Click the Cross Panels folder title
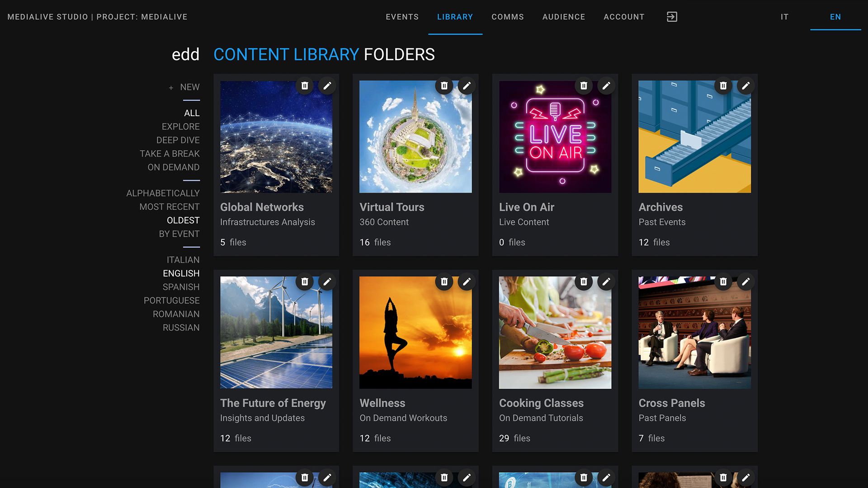This screenshot has height=488, width=868. click(x=672, y=403)
